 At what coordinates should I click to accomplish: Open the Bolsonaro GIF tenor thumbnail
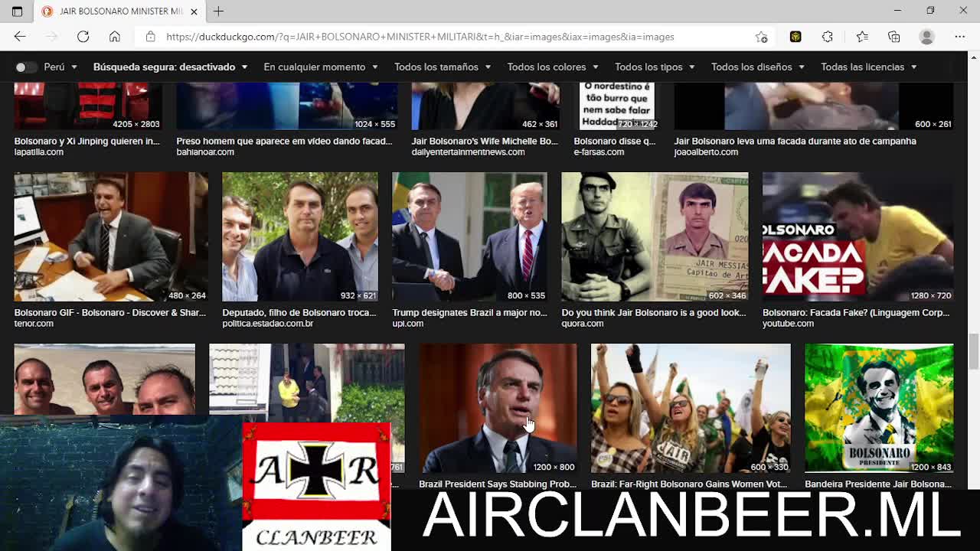pyautogui.click(x=111, y=236)
